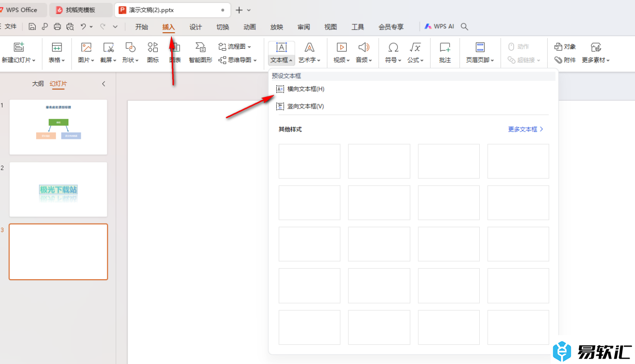Image resolution: width=635 pixels, height=364 pixels.
Task: Select slide 2 thumbnail with 极光下载站
Action: pyautogui.click(x=59, y=189)
